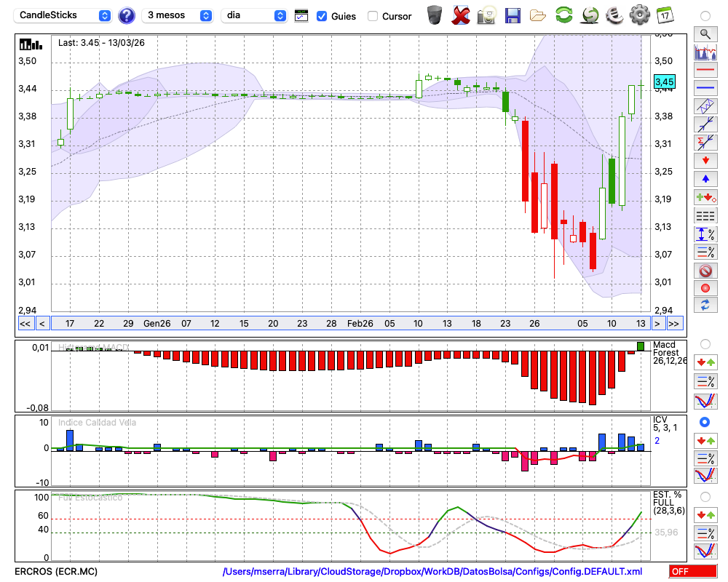
Task: Click the blue help question mark
Action: tap(127, 15)
